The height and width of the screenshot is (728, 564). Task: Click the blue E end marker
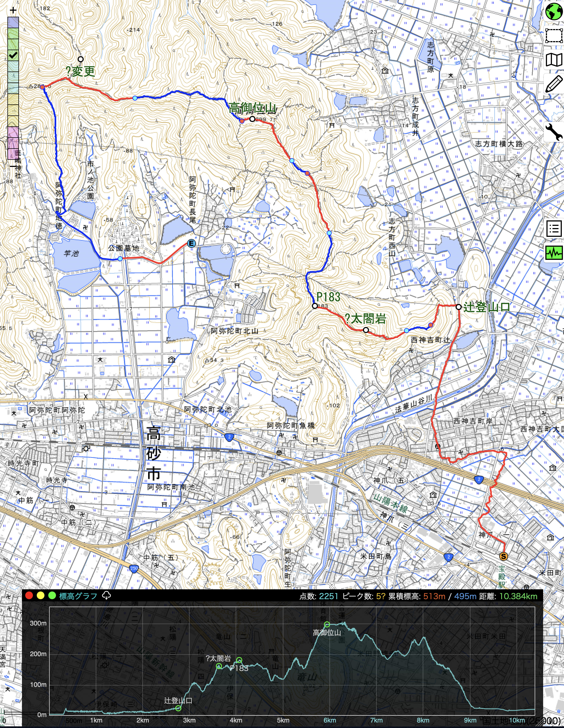(191, 243)
